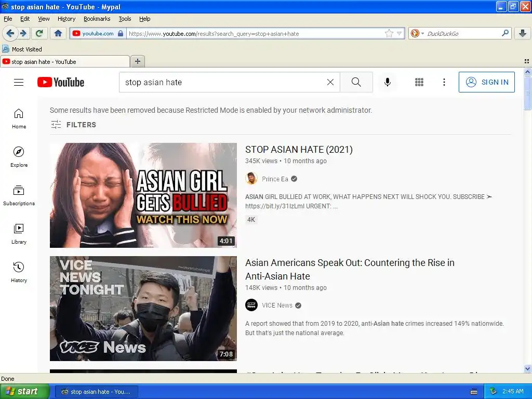Click the VICE News channel avatar
The image size is (532, 399).
[251, 305]
